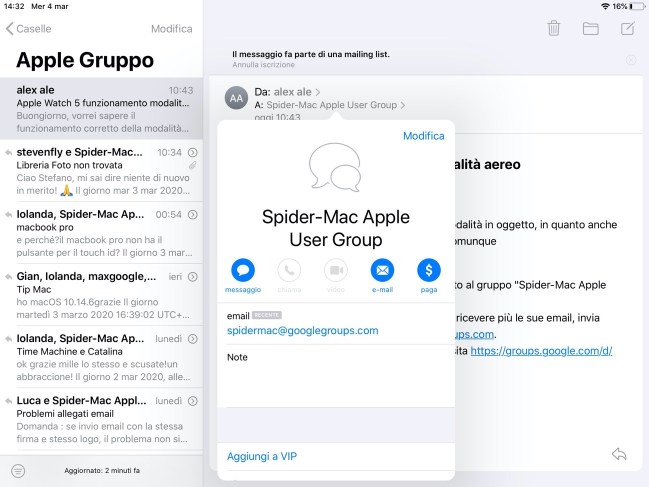Open the Tip Mac conversation

101,295
